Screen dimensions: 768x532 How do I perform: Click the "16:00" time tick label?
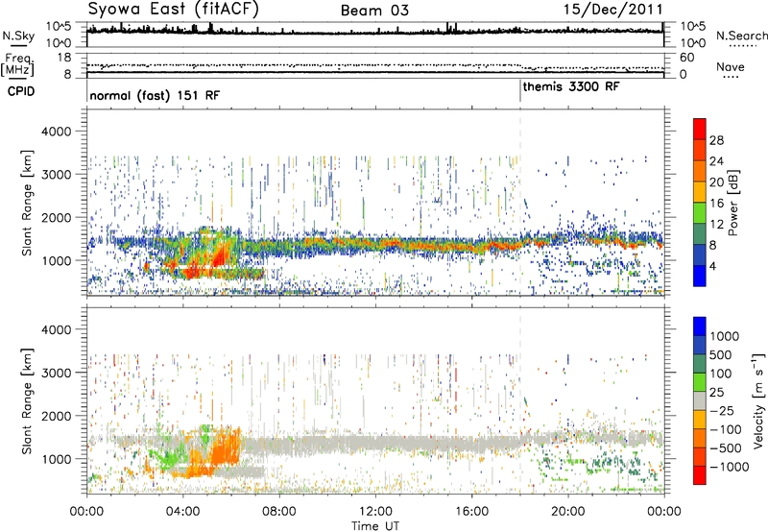[x=471, y=512]
